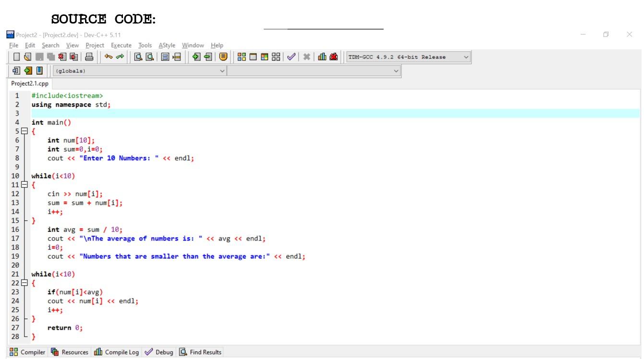Open the TDM-GCC 4.9.2 compiler dropdown
The image size is (644, 359).
[408, 58]
